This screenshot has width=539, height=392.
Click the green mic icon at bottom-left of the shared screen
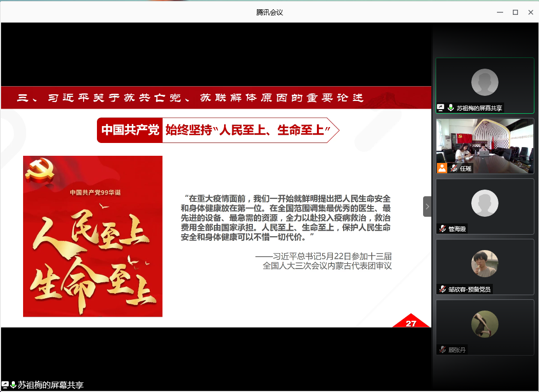click(x=13, y=385)
